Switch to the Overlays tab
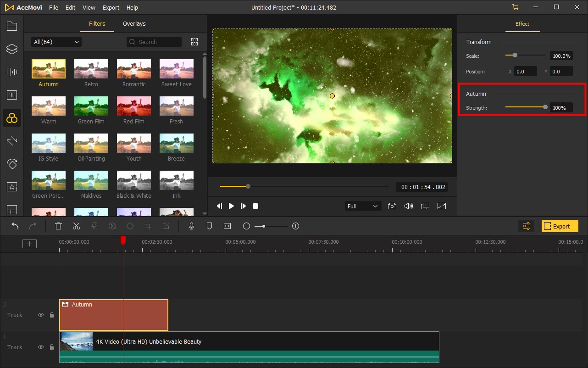 tap(134, 24)
